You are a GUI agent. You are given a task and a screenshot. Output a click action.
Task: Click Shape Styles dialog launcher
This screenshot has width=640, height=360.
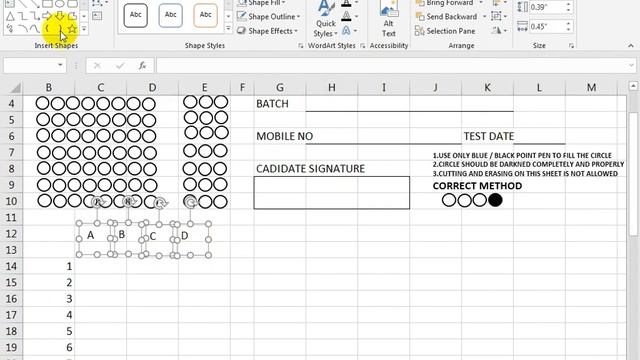click(x=300, y=46)
